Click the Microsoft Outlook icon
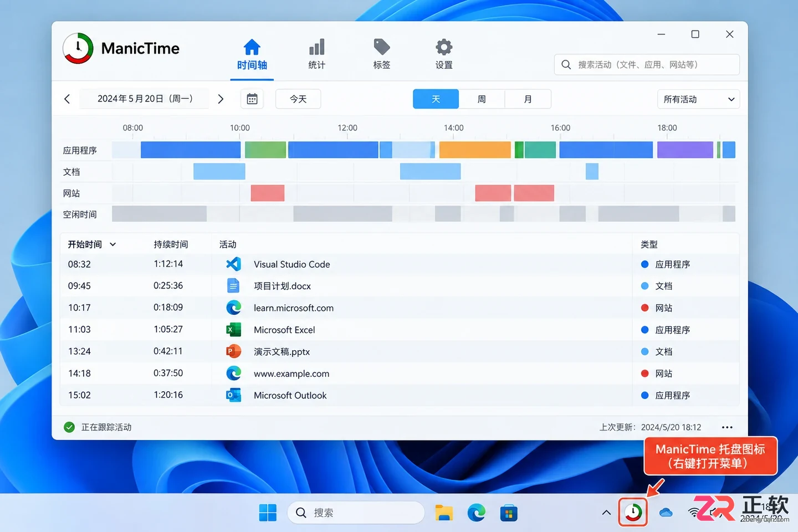798x532 pixels. pyautogui.click(x=233, y=395)
